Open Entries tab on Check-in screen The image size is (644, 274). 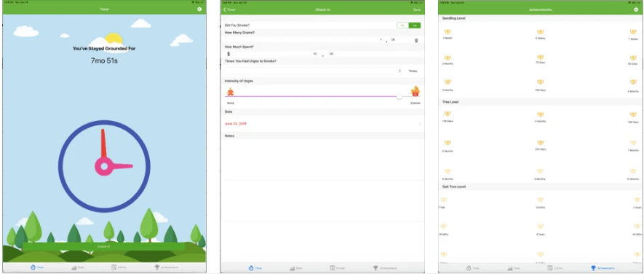[x=337, y=268]
